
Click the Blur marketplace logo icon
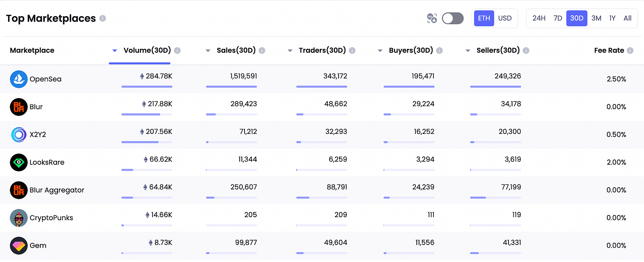tap(19, 107)
